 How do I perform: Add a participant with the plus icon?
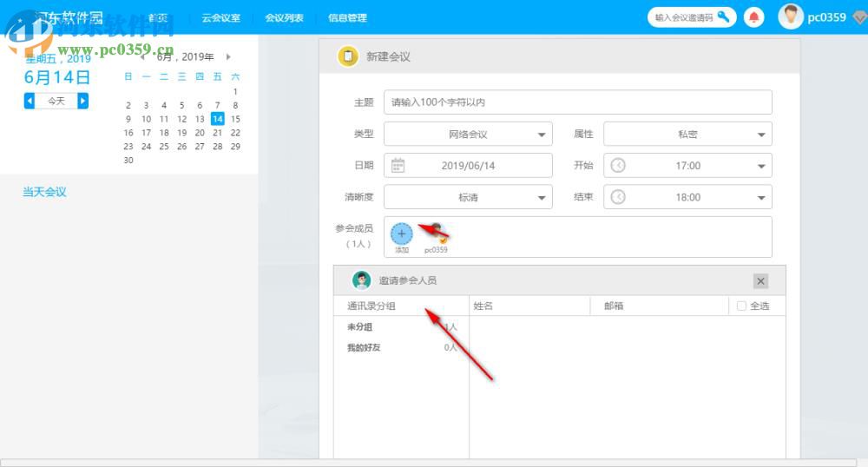pos(402,233)
